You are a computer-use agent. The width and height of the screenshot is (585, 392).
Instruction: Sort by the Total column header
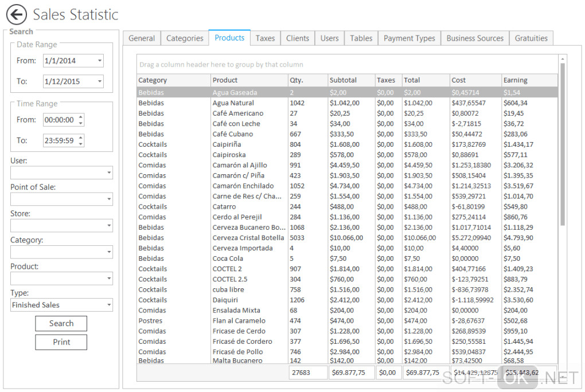click(426, 80)
